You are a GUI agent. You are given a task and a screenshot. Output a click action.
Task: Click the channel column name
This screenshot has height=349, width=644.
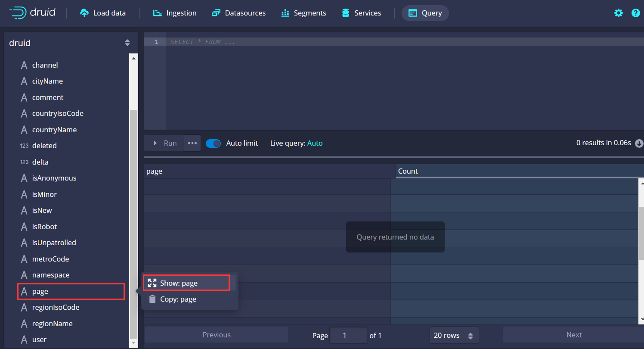pyautogui.click(x=45, y=65)
